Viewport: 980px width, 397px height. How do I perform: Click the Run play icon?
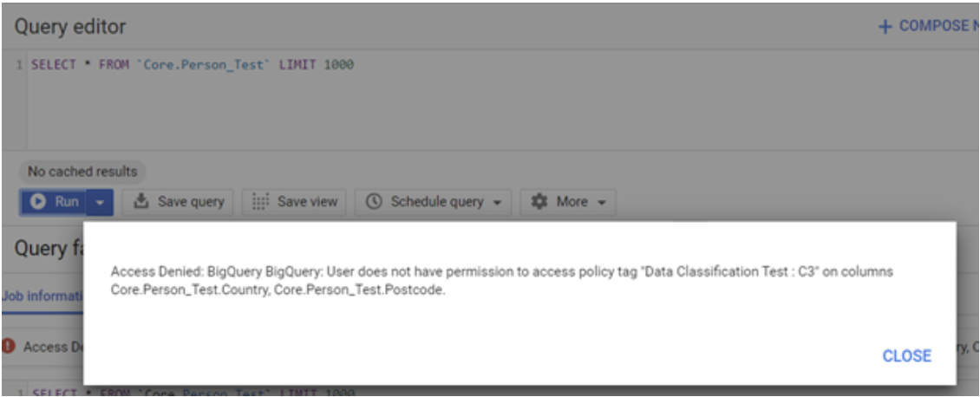(x=38, y=201)
